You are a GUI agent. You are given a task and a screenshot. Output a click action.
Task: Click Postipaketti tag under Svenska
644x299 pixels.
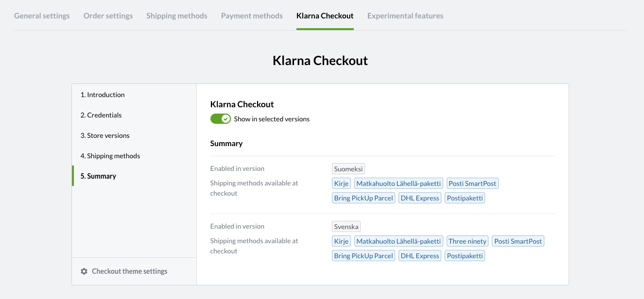click(x=465, y=256)
